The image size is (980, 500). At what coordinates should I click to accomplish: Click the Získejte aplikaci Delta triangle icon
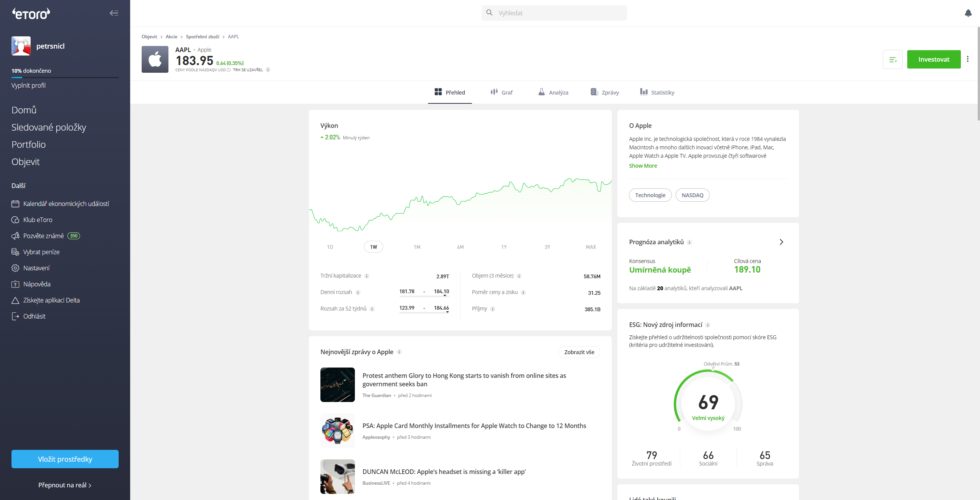[x=15, y=300]
